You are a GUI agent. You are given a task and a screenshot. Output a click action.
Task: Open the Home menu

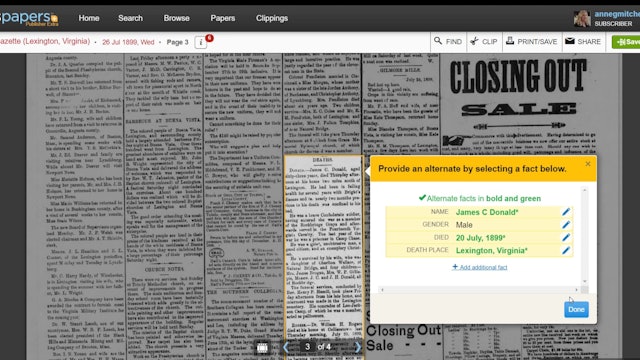[x=89, y=18]
